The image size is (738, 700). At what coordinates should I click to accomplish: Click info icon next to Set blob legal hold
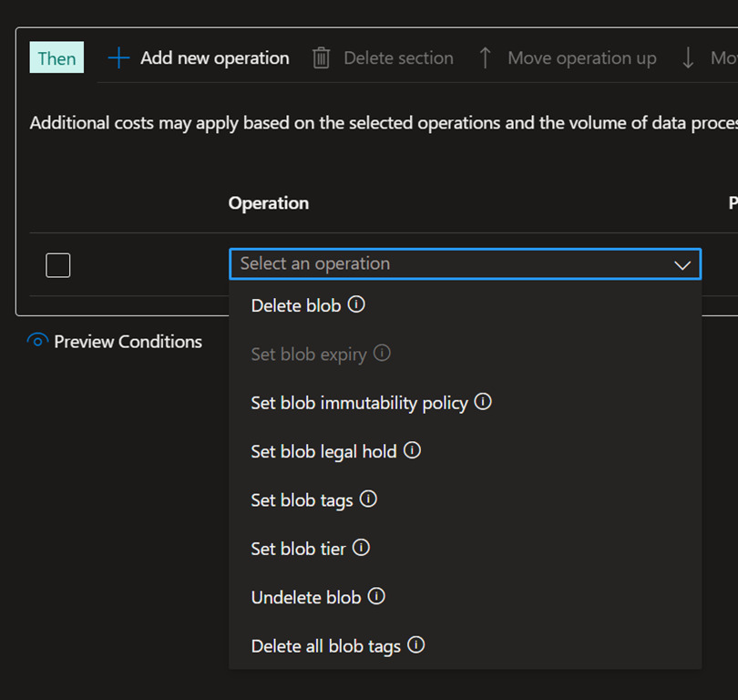pyautogui.click(x=412, y=450)
